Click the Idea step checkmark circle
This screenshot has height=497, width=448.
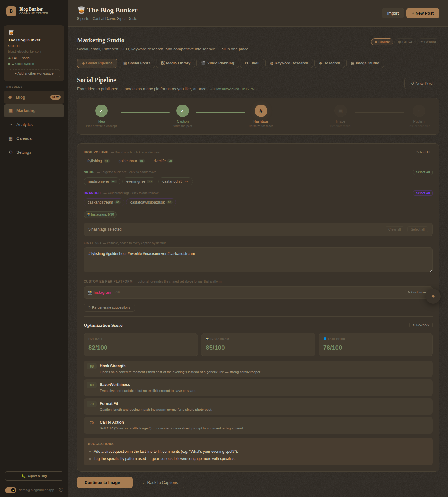tap(101, 111)
